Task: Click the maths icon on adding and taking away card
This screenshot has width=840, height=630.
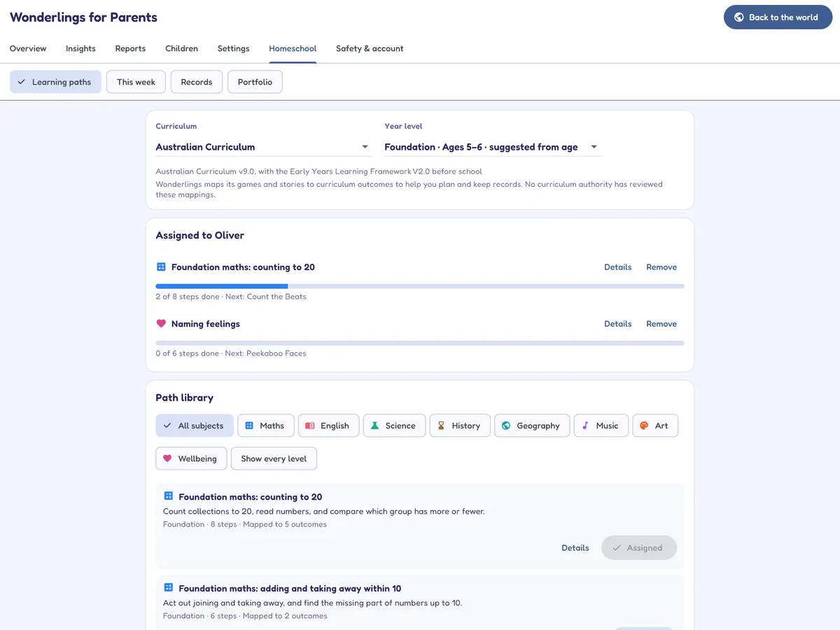Action: point(168,588)
